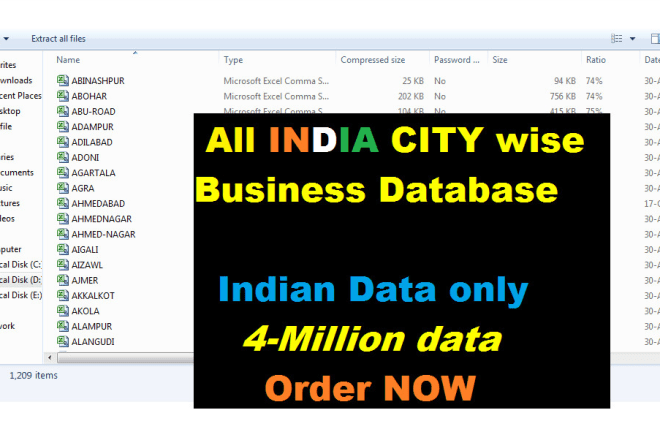
Task: Click the AHMEDABAD Excel file icon
Action: pos(63,203)
